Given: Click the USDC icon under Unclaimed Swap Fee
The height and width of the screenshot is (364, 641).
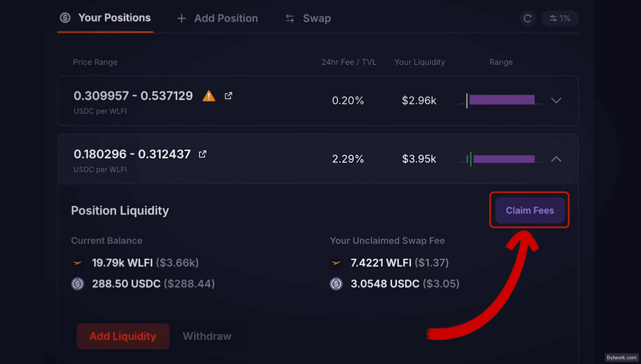Looking at the screenshot, I should (x=336, y=284).
